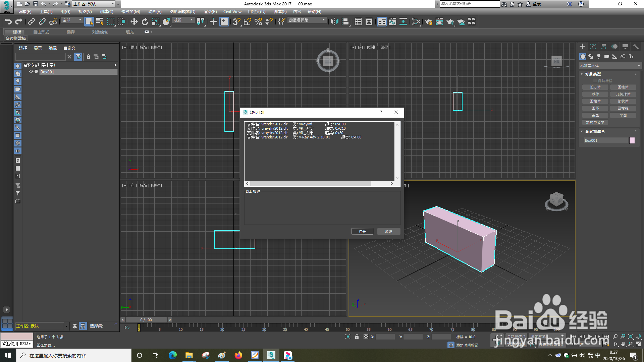The width and height of the screenshot is (644, 362).
Task: Switch to the 自由形式 ribbon tab
Action: pos(41,32)
